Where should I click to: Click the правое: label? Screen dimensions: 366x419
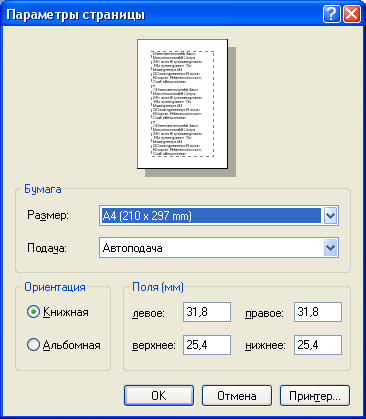pyautogui.click(x=264, y=313)
